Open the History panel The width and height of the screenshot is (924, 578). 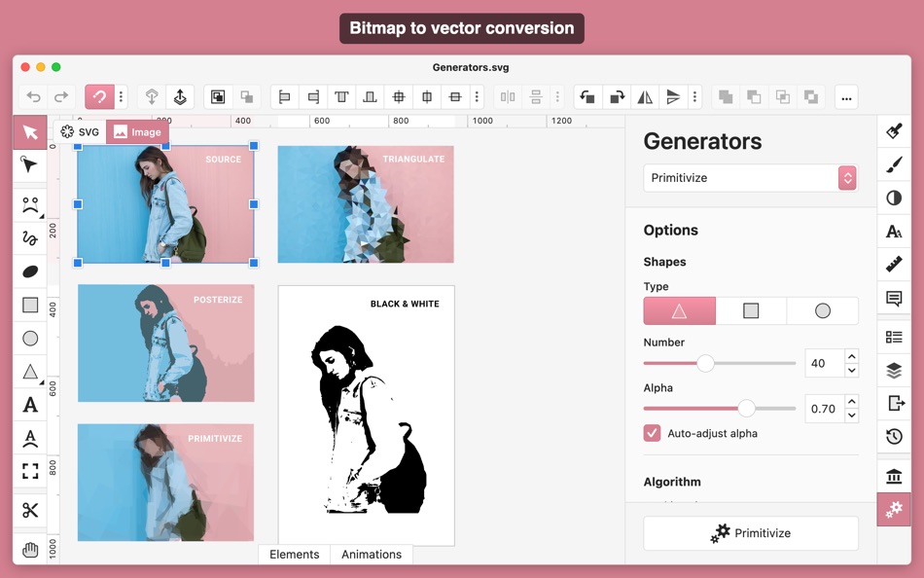[894, 437]
